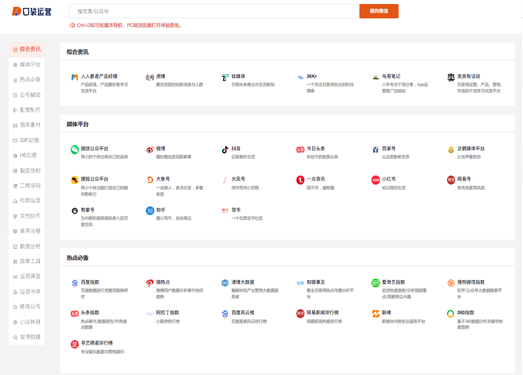Open the 寻艺明星排行榜 icon
523x375 pixels.
click(74, 344)
